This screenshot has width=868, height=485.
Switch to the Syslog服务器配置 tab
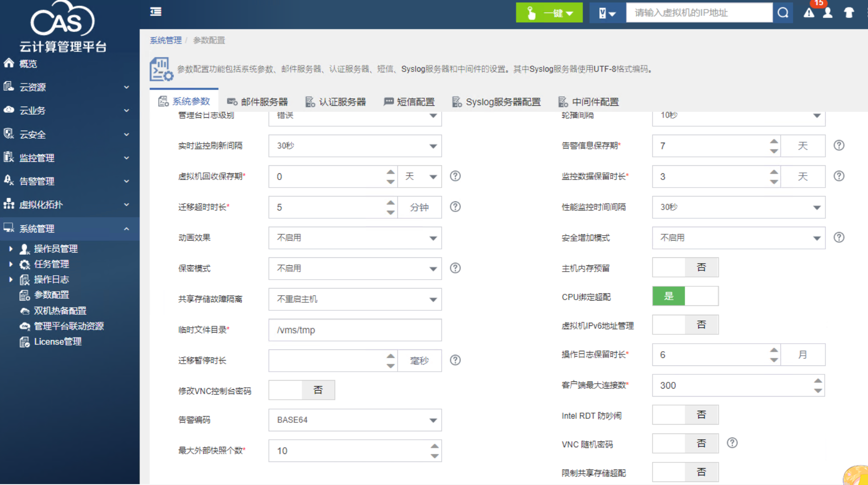(x=497, y=102)
